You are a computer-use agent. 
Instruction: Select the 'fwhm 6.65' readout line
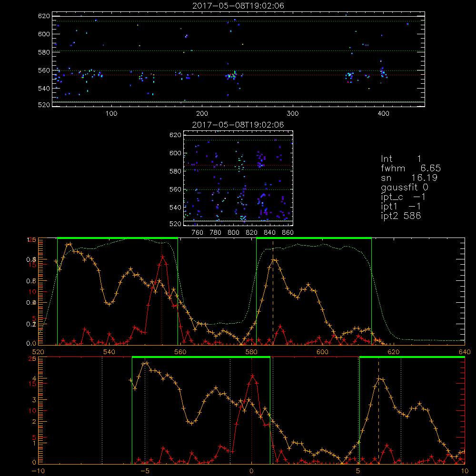(411, 168)
